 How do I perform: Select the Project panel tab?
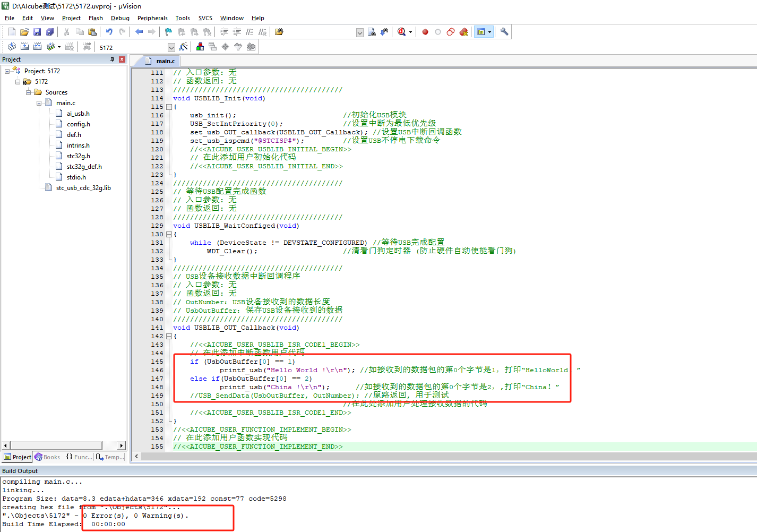pos(17,457)
